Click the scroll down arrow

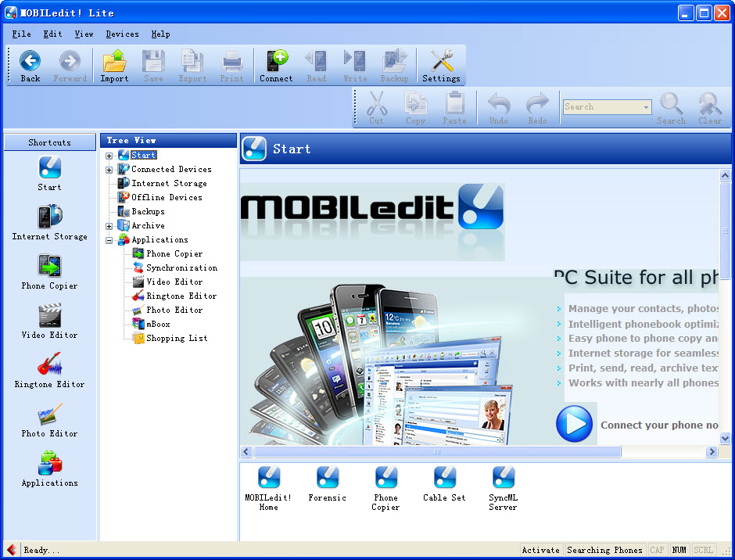(x=725, y=439)
